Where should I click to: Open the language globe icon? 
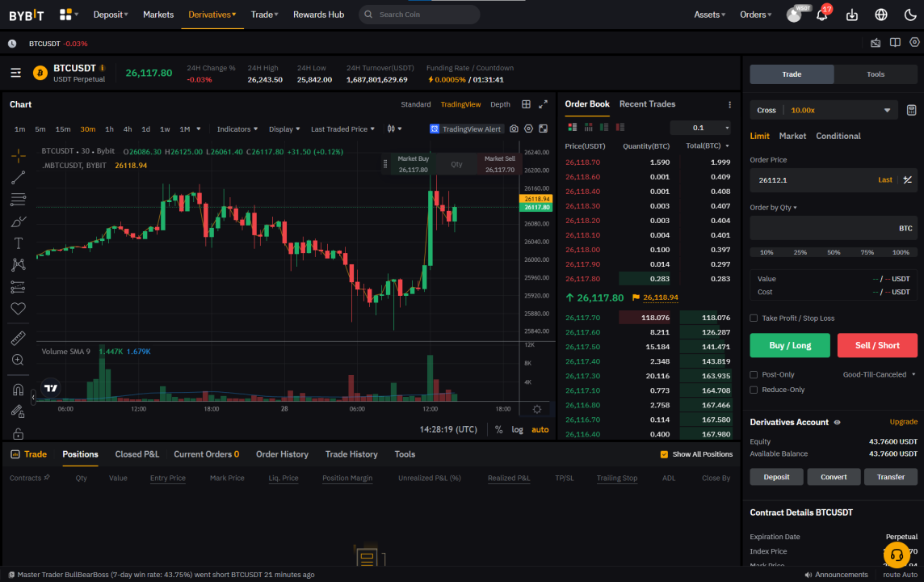(x=881, y=15)
